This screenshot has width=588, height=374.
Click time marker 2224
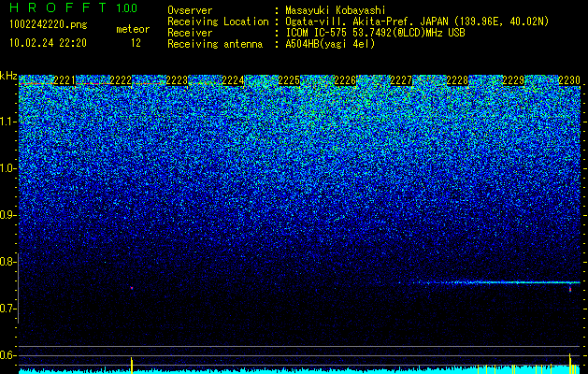click(x=233, y=80)
